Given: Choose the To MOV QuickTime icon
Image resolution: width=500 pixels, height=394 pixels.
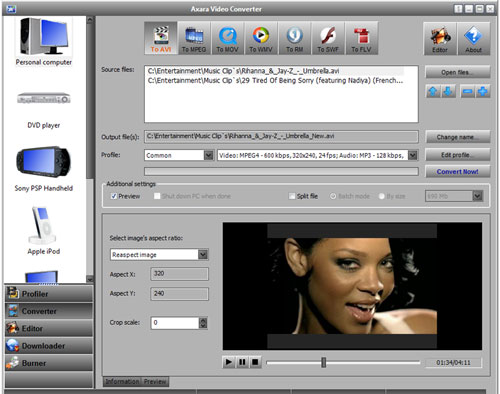Looking at the screenshot, I should (227, 38).
